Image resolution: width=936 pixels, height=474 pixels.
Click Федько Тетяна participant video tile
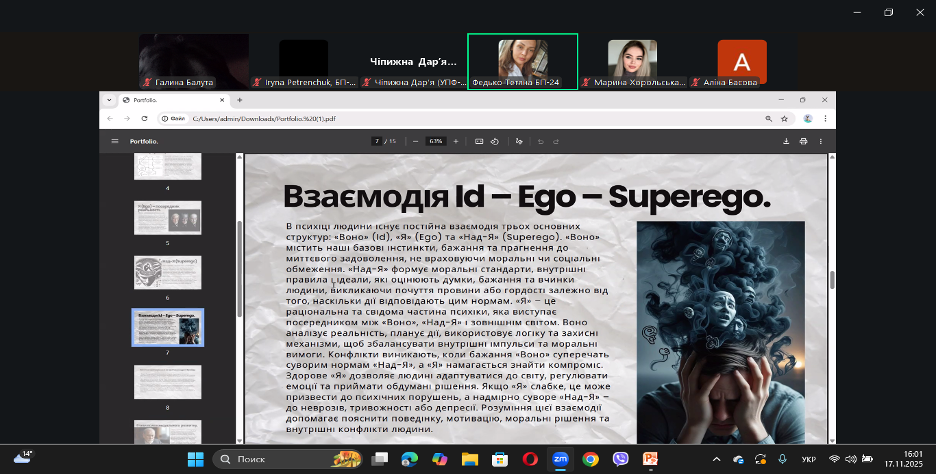tap(522, 62)
